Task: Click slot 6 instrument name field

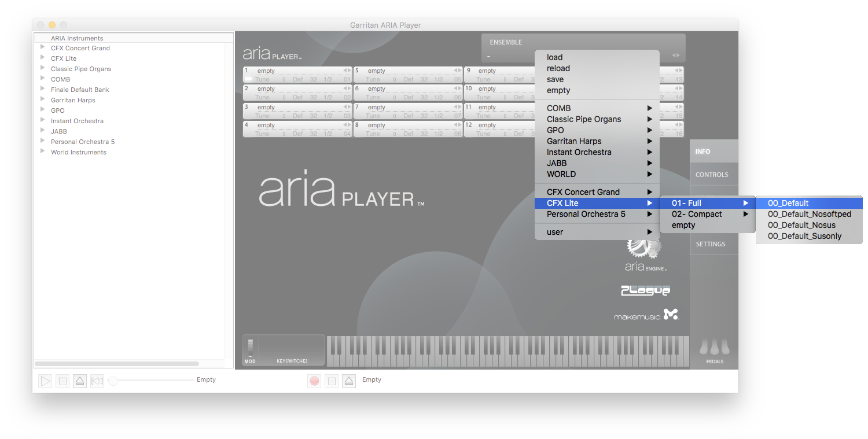Action: click(x=409, y=89)
